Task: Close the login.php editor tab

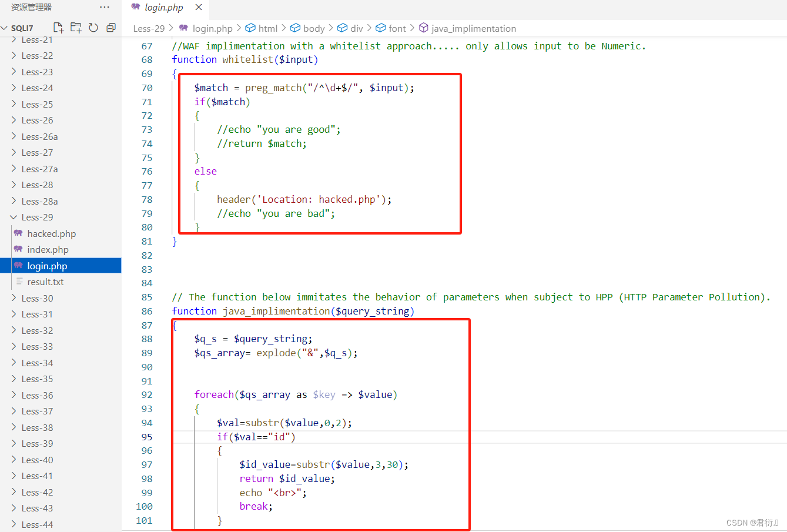Action: 199,7
